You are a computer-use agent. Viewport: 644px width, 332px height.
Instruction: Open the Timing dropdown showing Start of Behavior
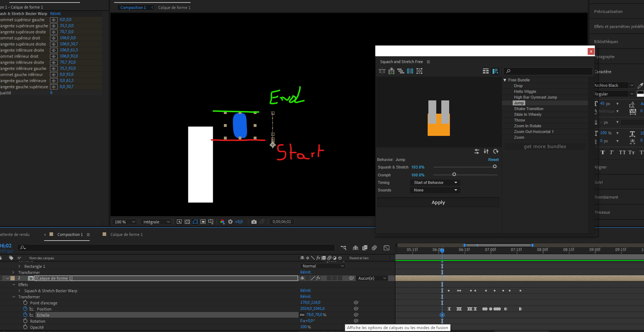[435, 182]
